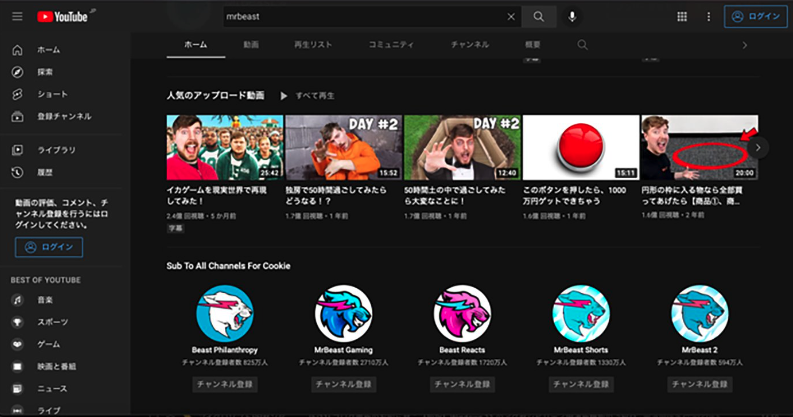Click すべて再生 play all
Image resolution: width=793 pixels, height=417 pixels.
pyautogui.click(x=308, y=96)
